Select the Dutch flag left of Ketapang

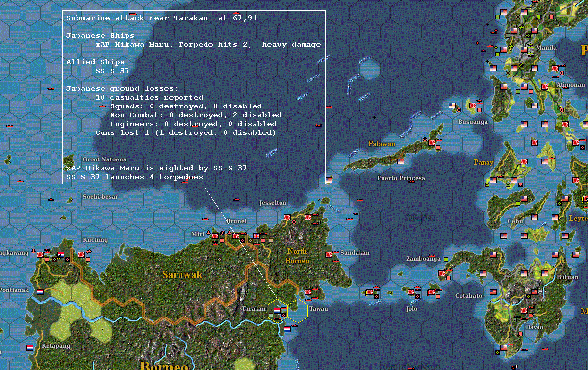29,348
